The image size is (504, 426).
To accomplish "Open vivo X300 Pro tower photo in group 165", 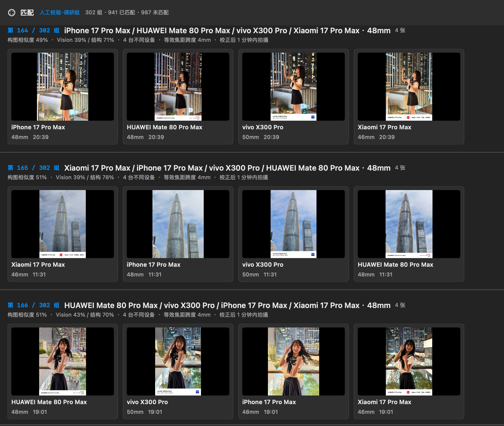I will click(x=294, y=224).
